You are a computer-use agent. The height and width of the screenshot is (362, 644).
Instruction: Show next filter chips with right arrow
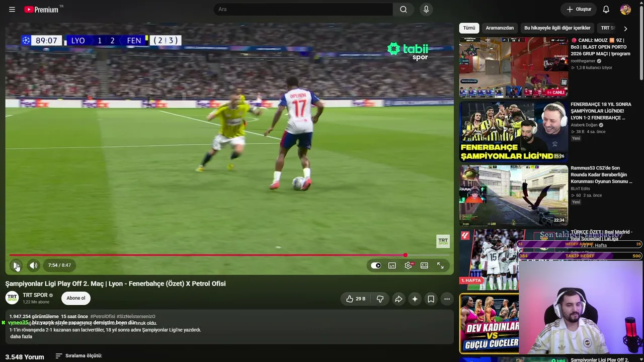click(x=625, y=29)
